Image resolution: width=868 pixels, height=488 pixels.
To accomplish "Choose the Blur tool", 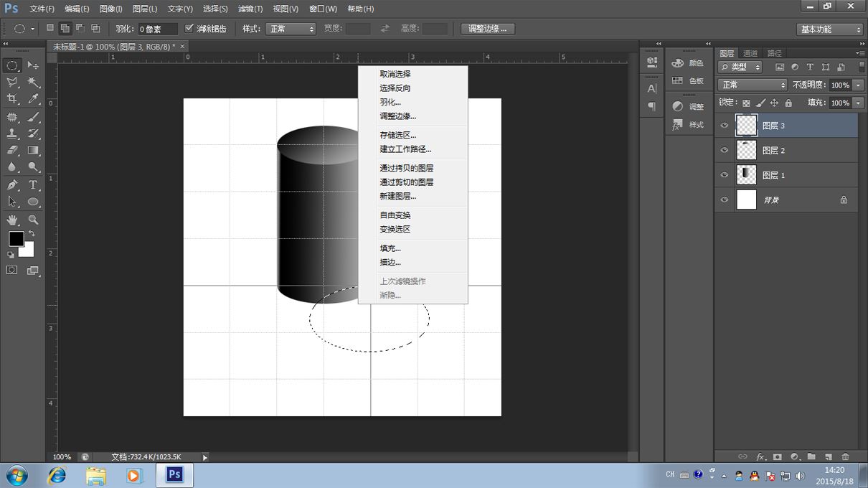I will point(12,167).
